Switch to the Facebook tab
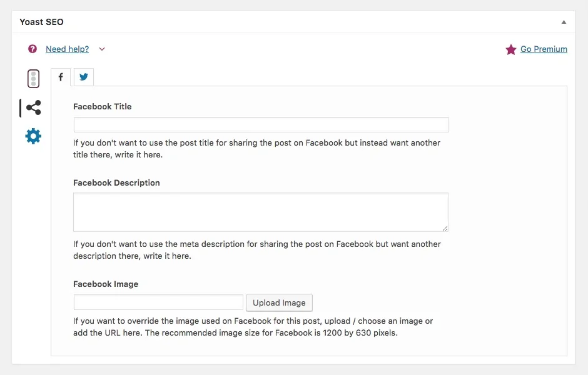The height and width of the screenshot is (375, 588). click(61, 77)
